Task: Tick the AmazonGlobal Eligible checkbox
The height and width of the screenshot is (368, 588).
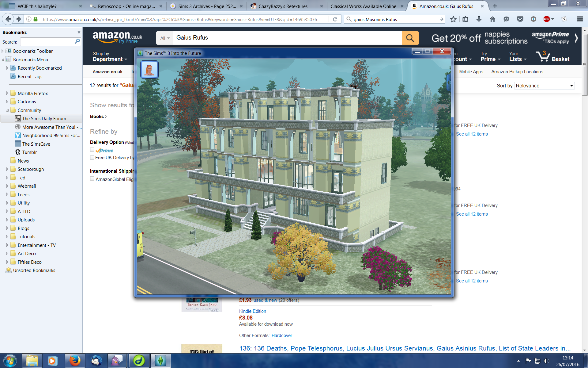Action: (x=92, y=178)
